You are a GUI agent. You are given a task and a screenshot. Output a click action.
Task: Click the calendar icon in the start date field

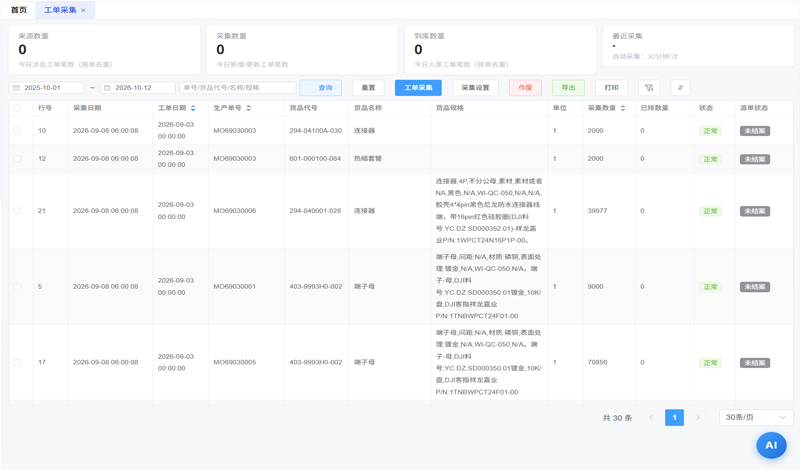click(x=16, y=88)
